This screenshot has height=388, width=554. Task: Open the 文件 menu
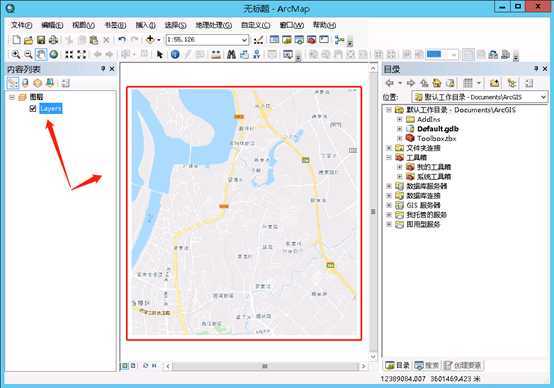[21, 25]
